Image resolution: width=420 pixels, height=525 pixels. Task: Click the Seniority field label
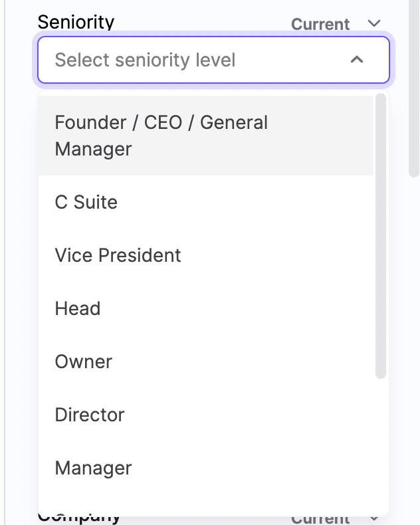pyautogui.click(x=76, y=22)
